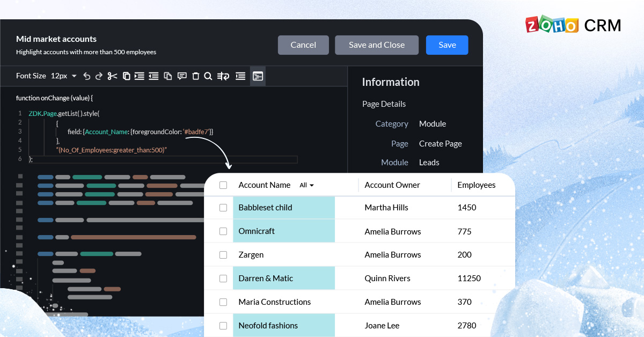Select all accounts with header checkbox
The height and width of the screenshot is (337, 644).
[223, 185]
